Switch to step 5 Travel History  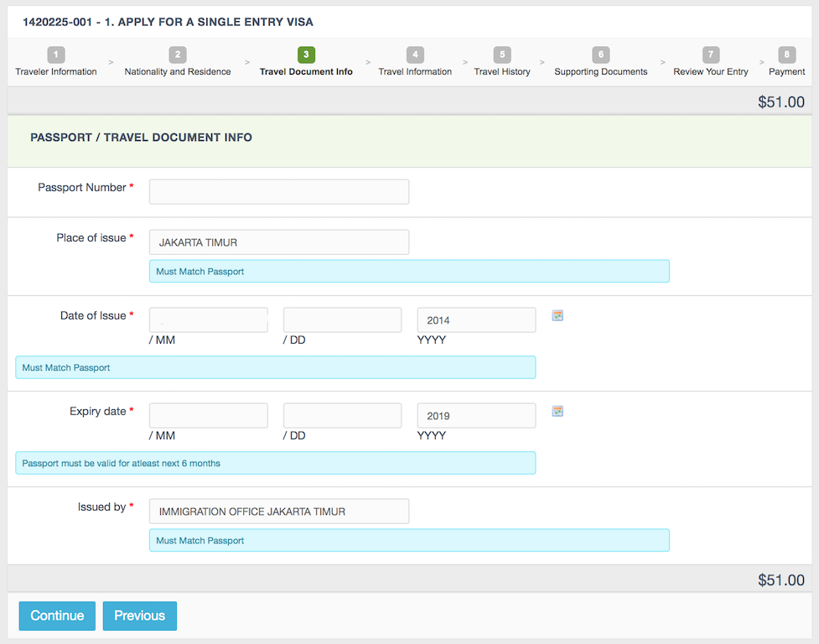pyautogui.click(x=502, y=63)
